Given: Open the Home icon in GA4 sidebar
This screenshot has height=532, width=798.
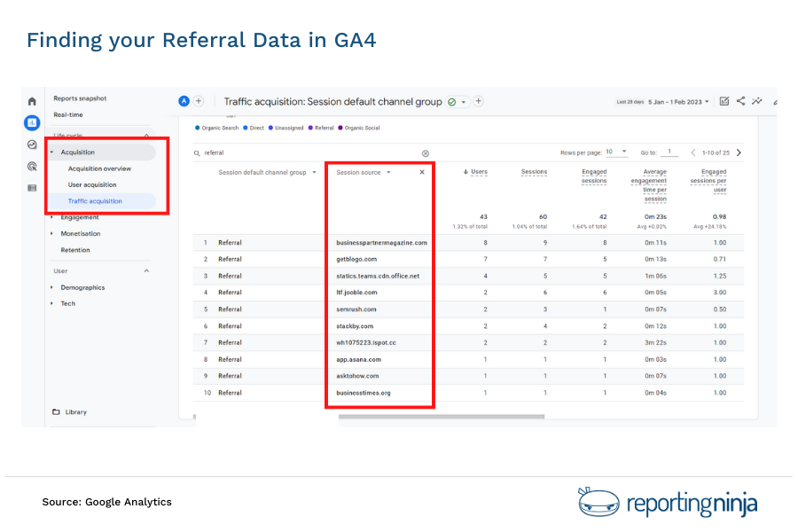Looking at the screenshot, I should [x=32, y=101].
